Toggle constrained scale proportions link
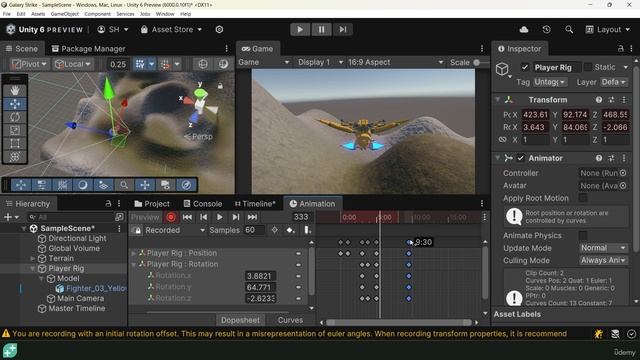This screenshot has height=360, width=640. [x=503, y=140]
